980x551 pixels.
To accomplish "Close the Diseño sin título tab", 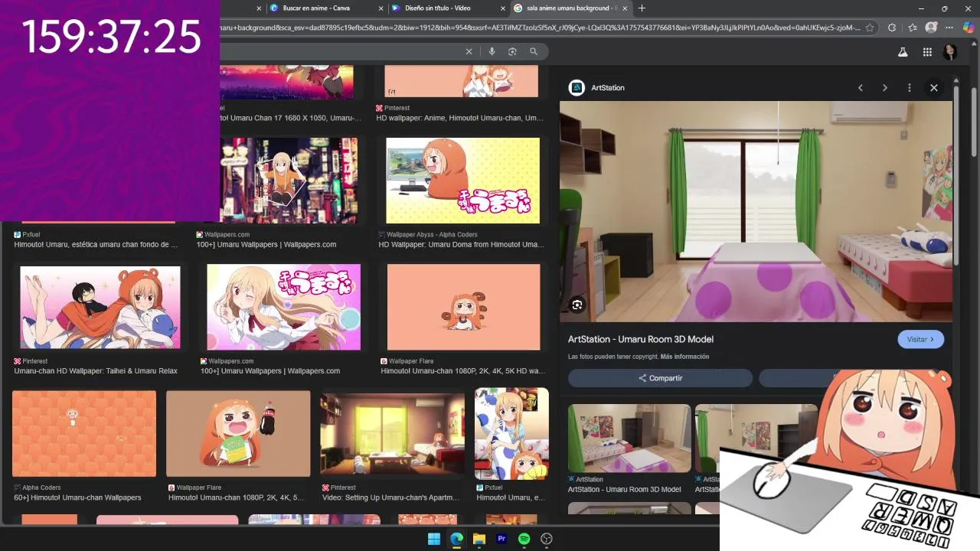I will [x=503, y=8].
